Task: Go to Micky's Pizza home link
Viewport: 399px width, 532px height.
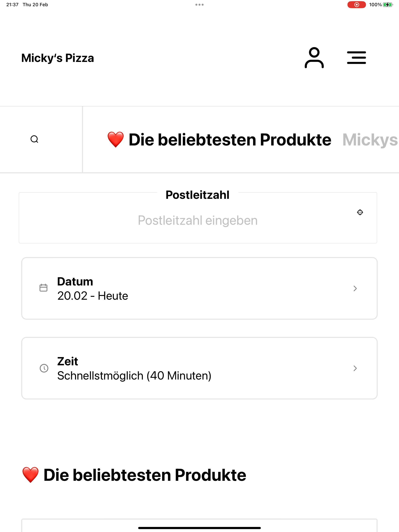Action: click(x=57, y=58)
